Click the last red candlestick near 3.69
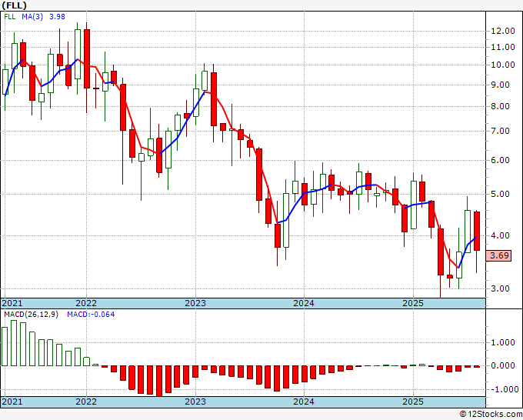The image size is (523, 420). (x=477, y=231)
